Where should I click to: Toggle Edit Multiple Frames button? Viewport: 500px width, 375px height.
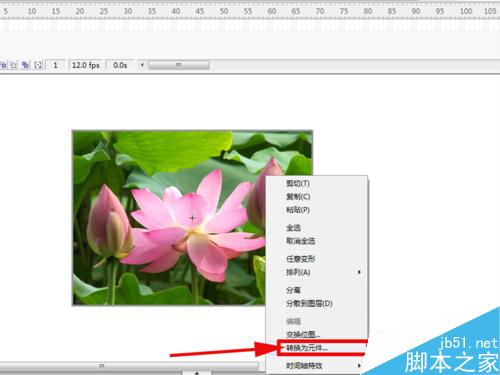pos(25,65)
